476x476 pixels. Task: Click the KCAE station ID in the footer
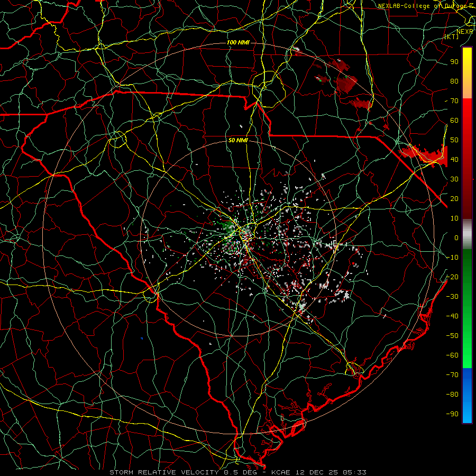280,472
